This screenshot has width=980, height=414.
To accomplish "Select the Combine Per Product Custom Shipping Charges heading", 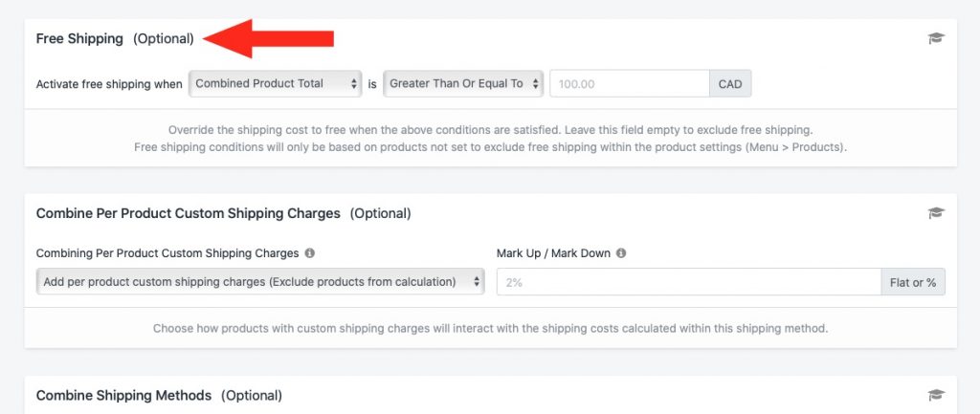I will [x=189, y=213].
